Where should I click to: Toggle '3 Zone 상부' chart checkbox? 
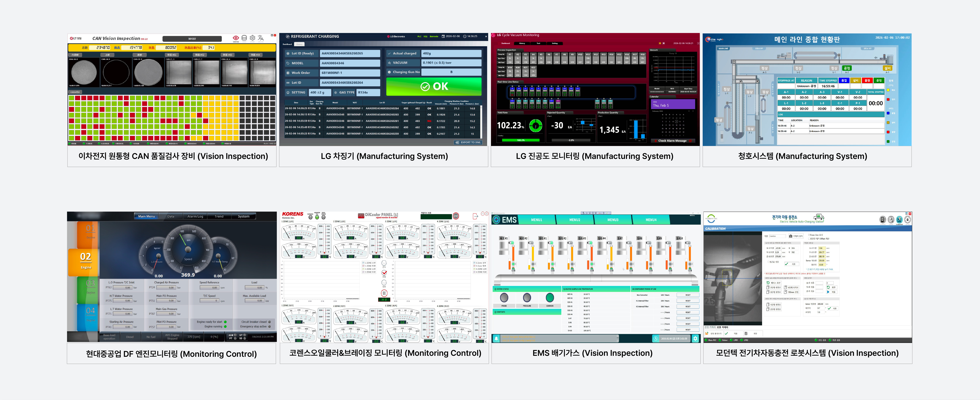(x=474, y=263)
